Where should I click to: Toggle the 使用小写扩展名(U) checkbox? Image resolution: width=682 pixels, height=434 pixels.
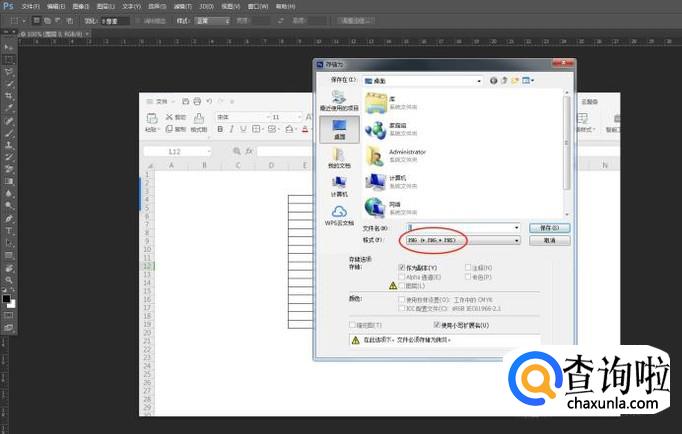pyautogui.click(x=437, y=325)
